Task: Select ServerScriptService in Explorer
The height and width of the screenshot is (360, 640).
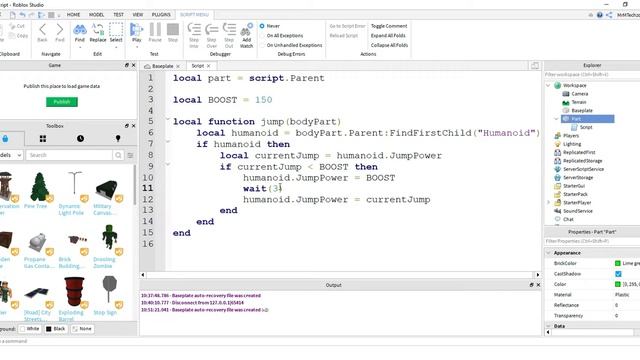Action: [x=583, y=169]
